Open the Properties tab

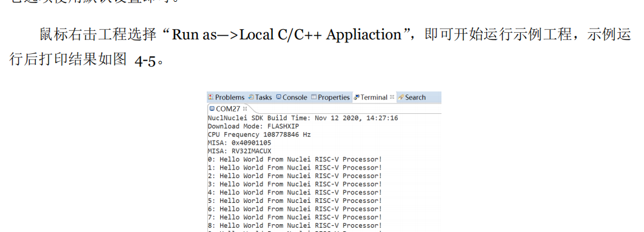pyautogui.click(x=330, y=98)
